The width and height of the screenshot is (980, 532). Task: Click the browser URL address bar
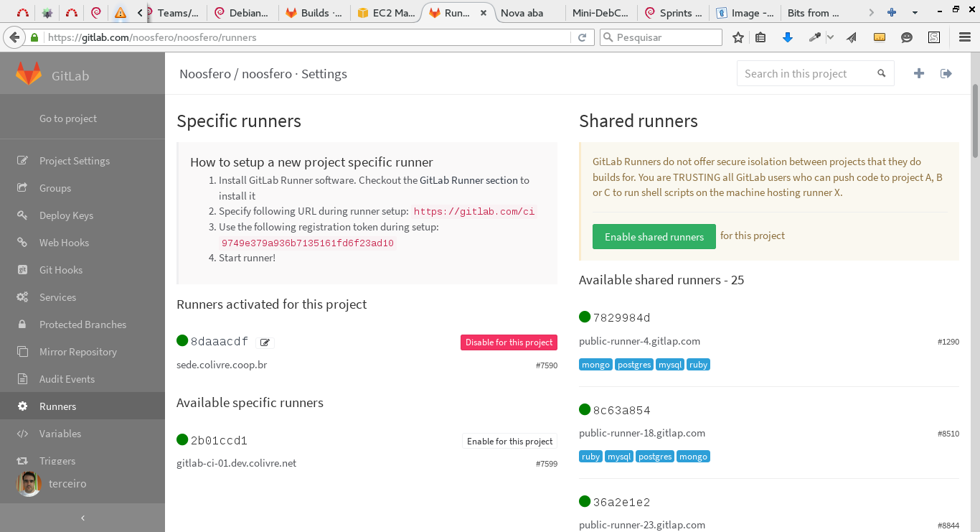pyautogui.click(x=306, y=37)
